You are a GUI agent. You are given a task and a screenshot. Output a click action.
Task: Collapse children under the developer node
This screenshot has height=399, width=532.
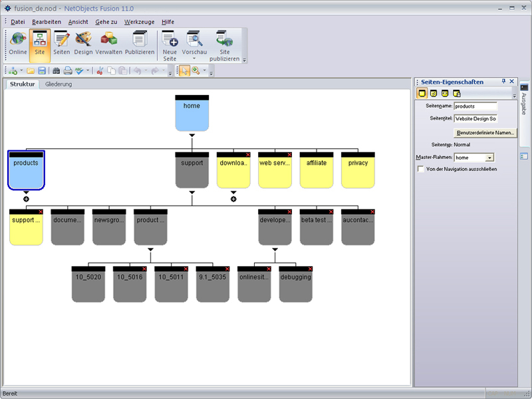pos(275,249)
